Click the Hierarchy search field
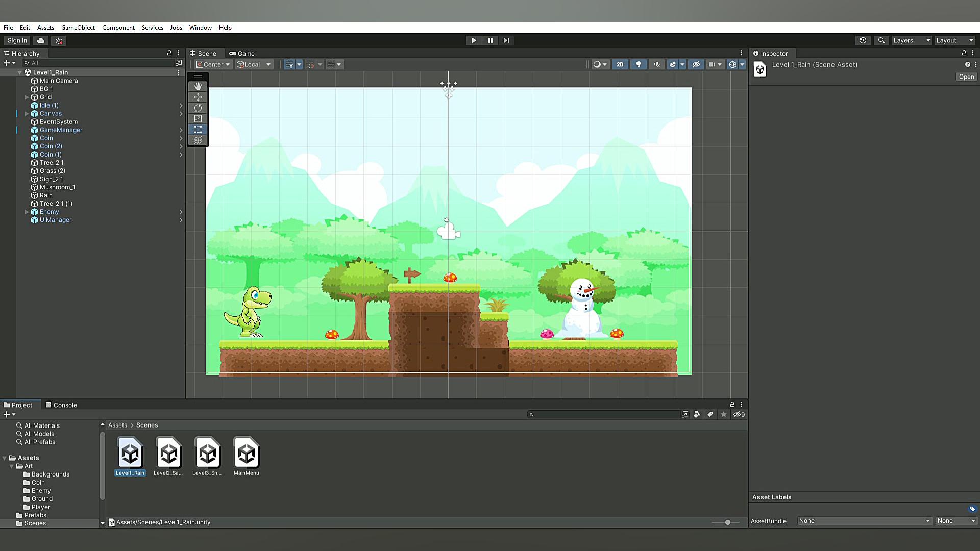 pos(98,63)
